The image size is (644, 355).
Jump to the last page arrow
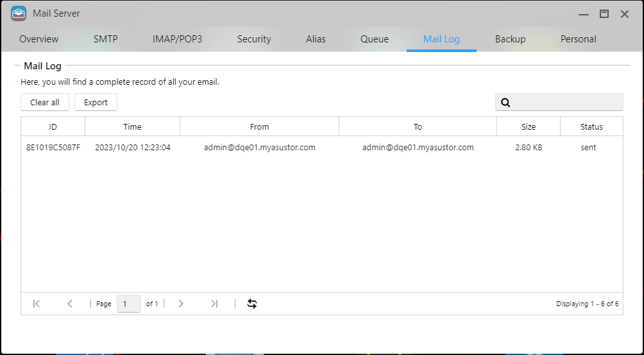tap(214, 304)
